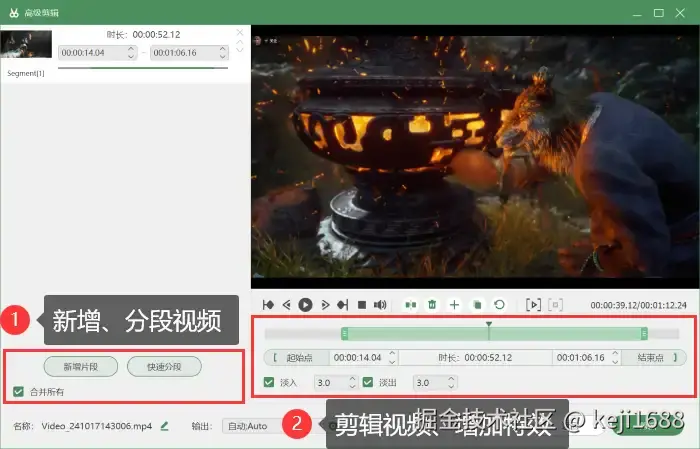Toggle the 合并所有 checkbox

[x=18, y=392]
